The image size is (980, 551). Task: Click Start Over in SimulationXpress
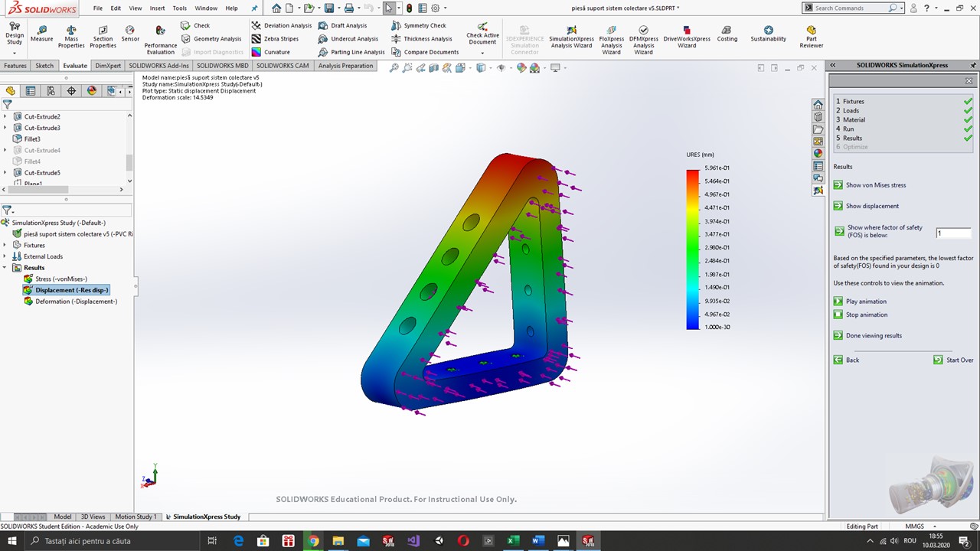[x=953, y=360]
